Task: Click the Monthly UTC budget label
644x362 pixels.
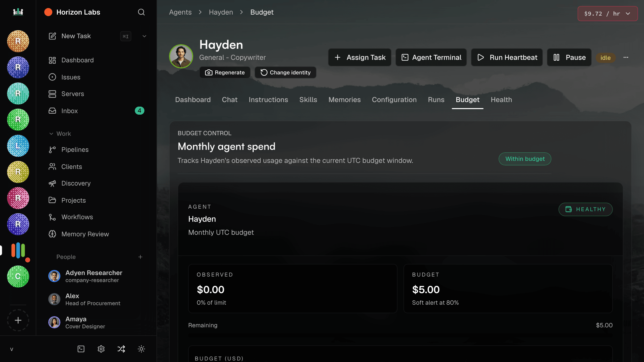Action: [221, 232]
